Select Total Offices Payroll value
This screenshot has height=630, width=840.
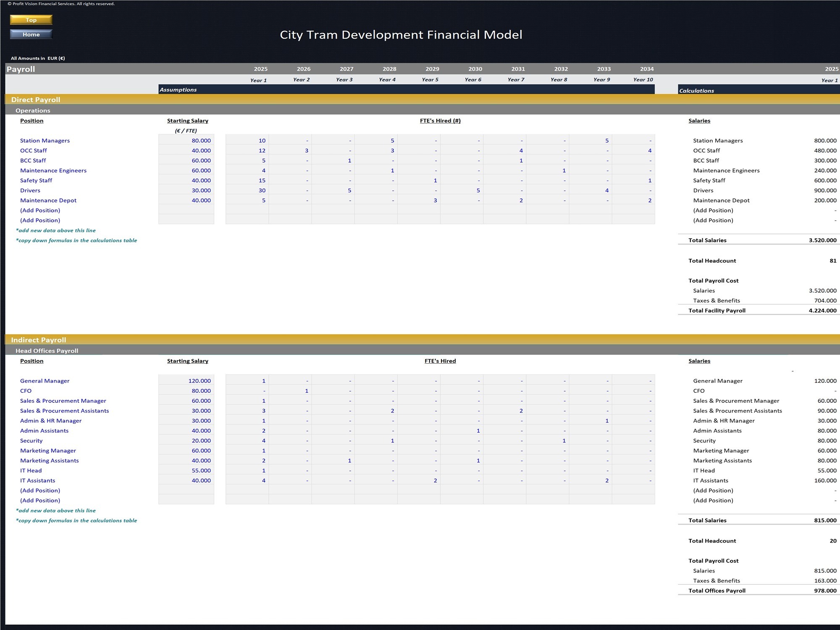(825, 591)
